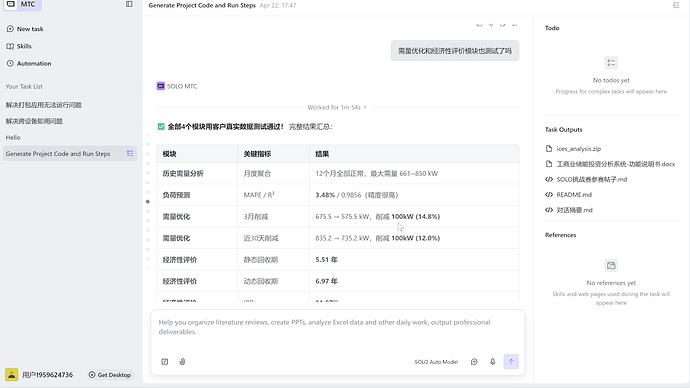Expand Worked for 1m 54s details
690x388 pixels.
[337, 107]
